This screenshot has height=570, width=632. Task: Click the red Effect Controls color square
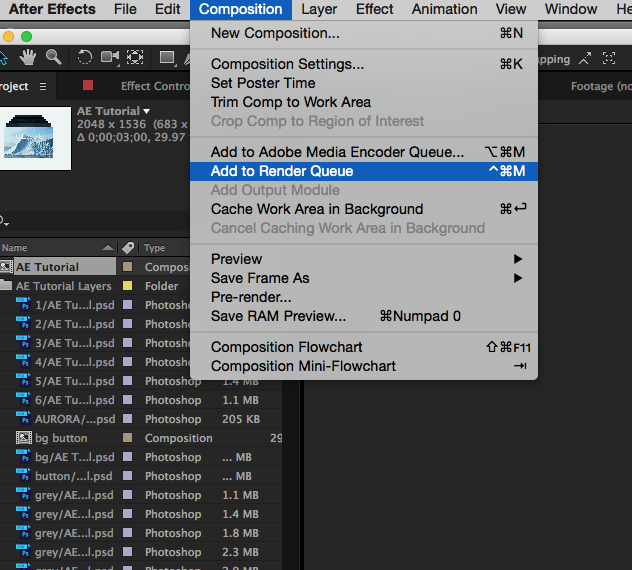coord(88,85)
